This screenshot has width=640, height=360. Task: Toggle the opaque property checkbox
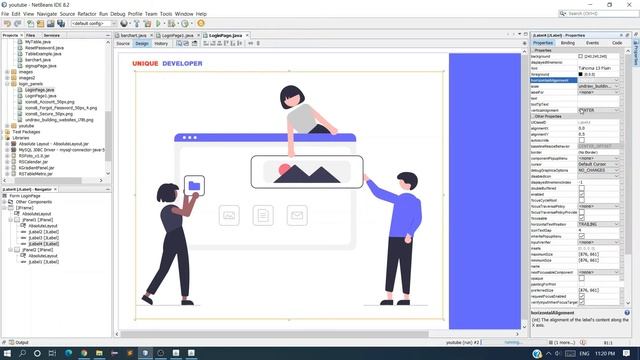582,278
